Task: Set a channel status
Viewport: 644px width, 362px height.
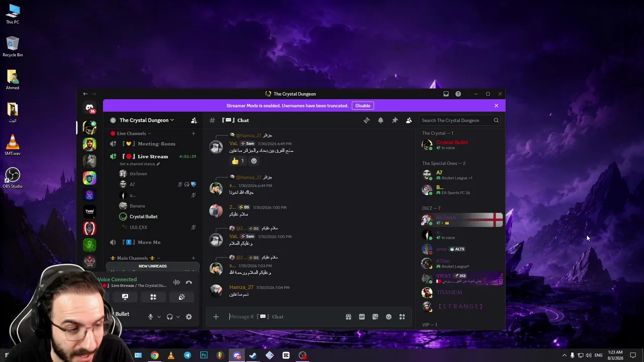Action: coord(140,164)
